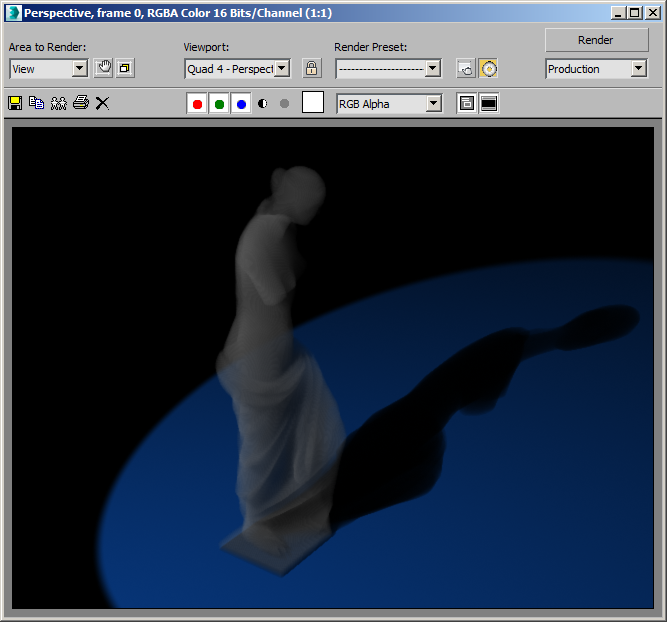
Task: Click the 3ds Max window title icon
Action: click(x=13, y=13)
